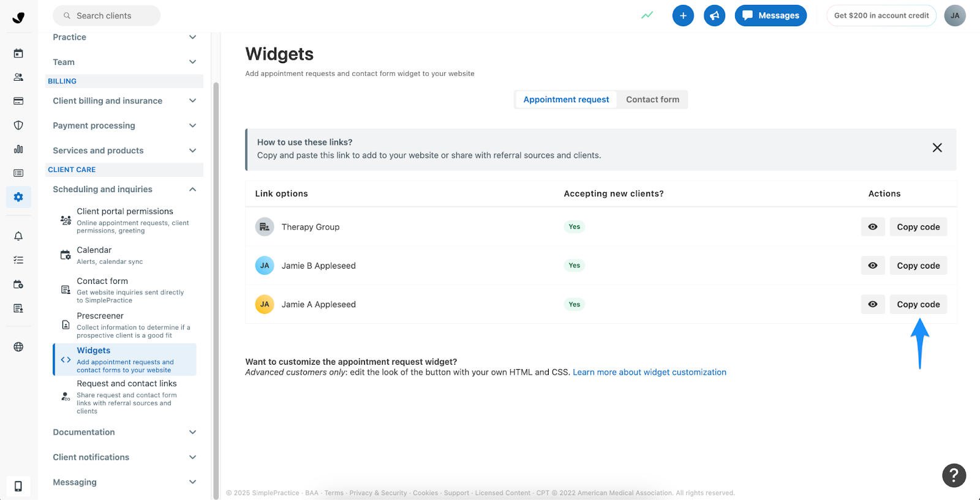Image resolution: width=980 pixels, height=500 pixels.
Task: Open the calendar icon in left rail
Action: click(x=18, y=53)
